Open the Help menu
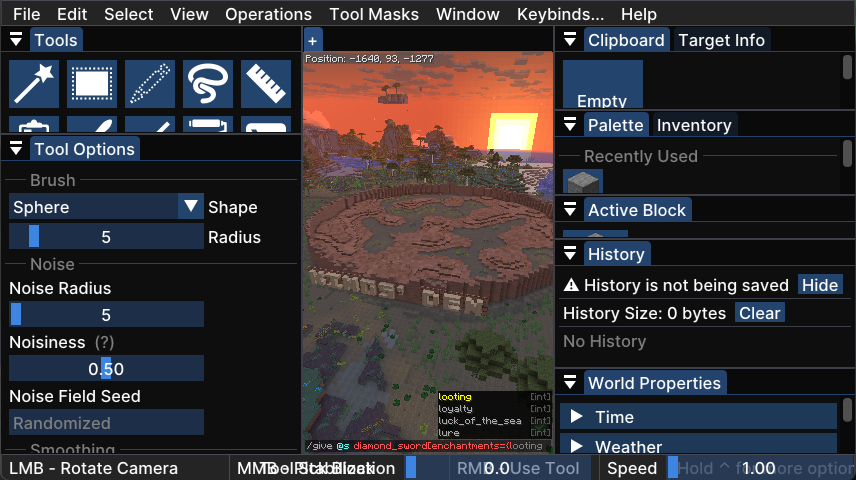This screenshot has width=856, height=480. (639, 14)
